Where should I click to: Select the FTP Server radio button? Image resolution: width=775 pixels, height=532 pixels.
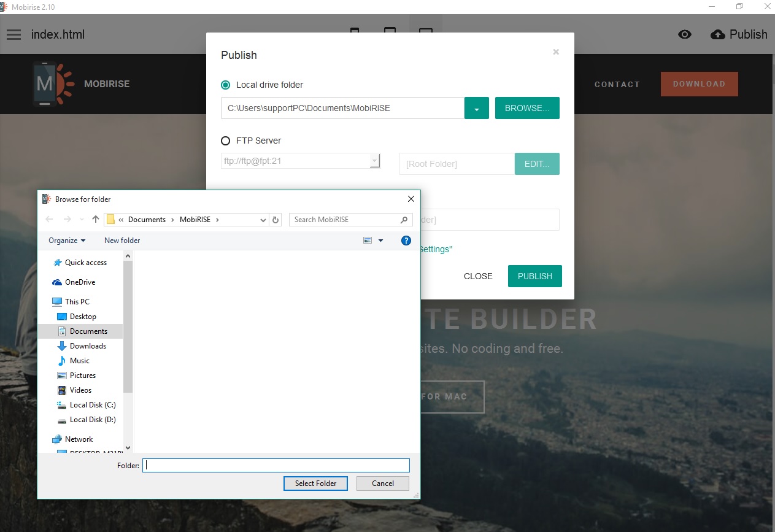pos(225,141)
